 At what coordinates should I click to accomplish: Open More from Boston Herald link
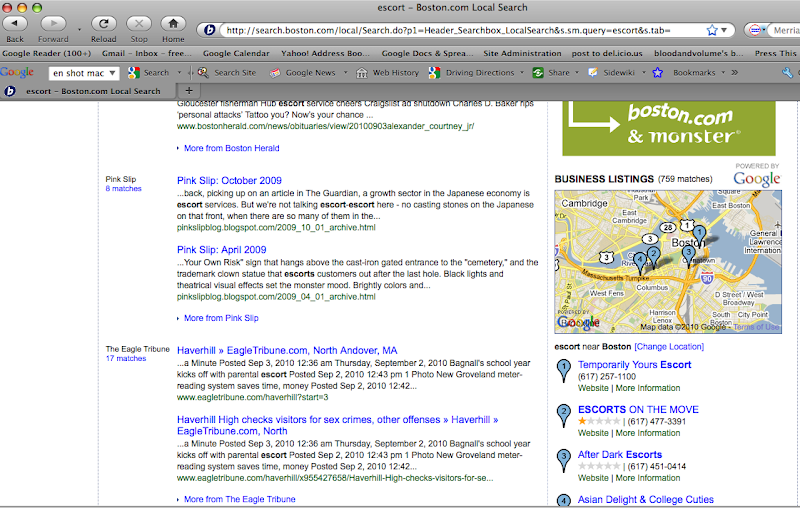232,148
